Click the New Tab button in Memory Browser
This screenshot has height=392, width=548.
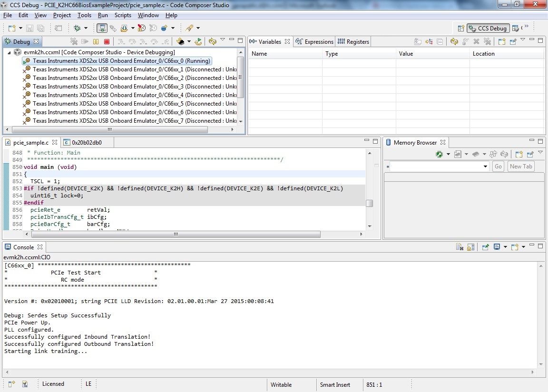(521, 167)
